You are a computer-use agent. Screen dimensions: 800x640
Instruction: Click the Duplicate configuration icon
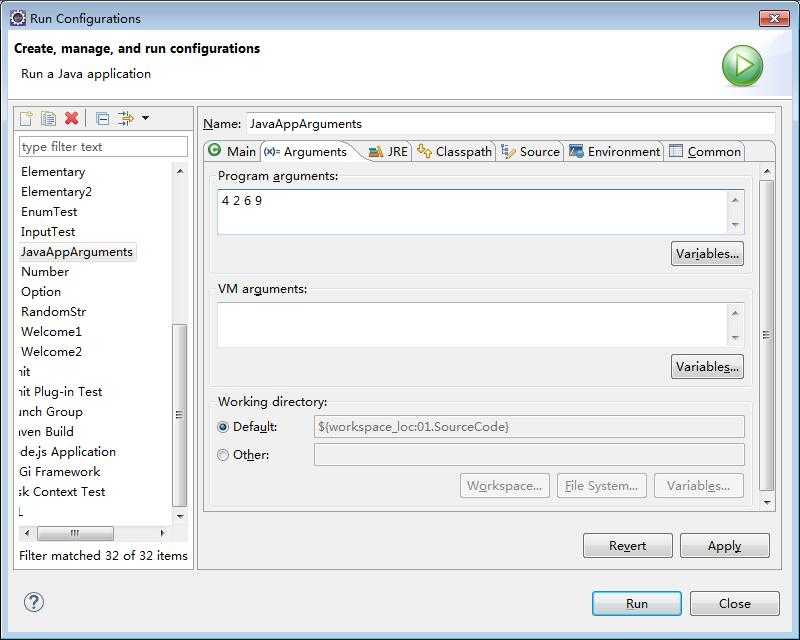coord(48,118)
